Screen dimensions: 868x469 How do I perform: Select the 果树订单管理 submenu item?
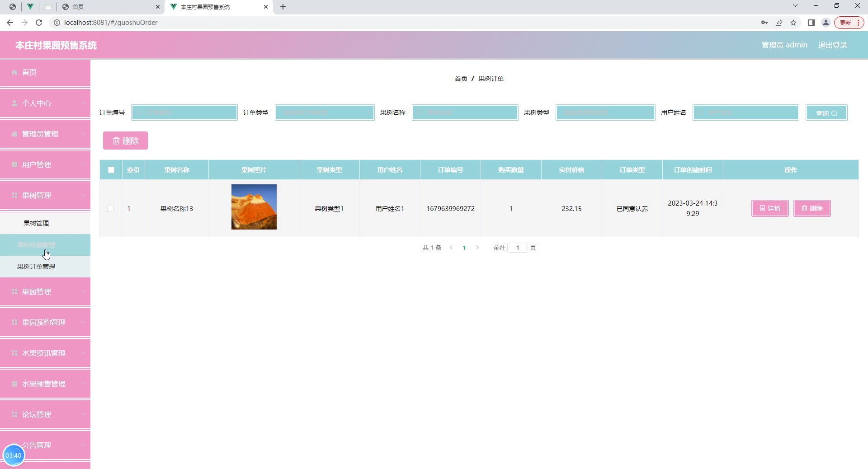click(x=45, y=267)
